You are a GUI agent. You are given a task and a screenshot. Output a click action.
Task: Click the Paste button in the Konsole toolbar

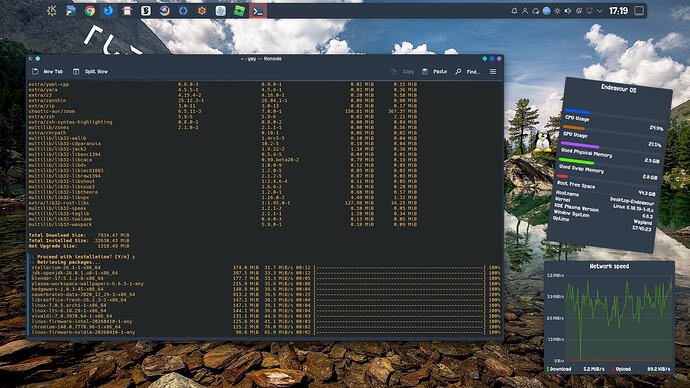pyautogui.click(x=434, y=71)
